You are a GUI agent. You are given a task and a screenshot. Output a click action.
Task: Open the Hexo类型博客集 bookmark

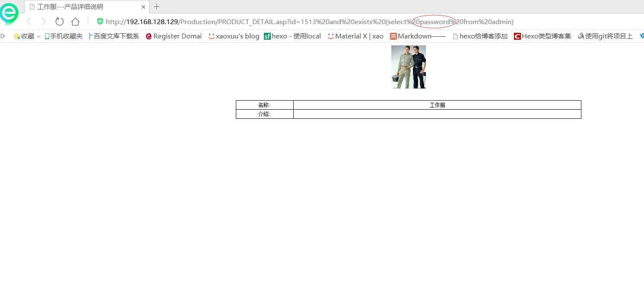click(542, 36)
